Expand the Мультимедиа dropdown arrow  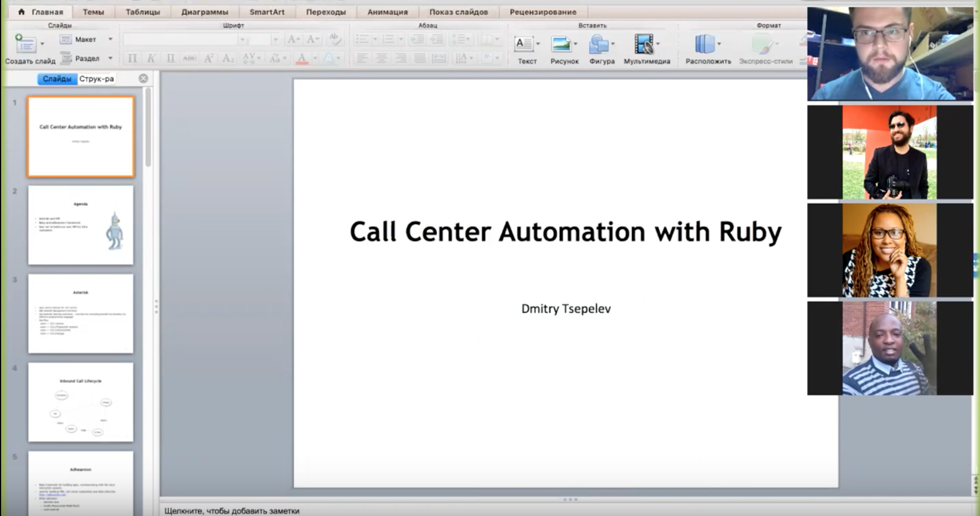pyautogui.click(x=658, y=44)
